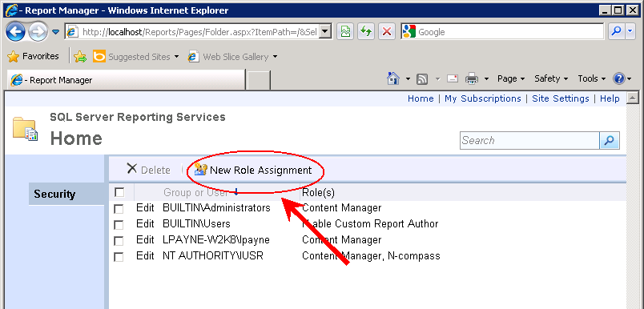
Task: Click the New Role Assignment button
Action: (x=252, y=170)
